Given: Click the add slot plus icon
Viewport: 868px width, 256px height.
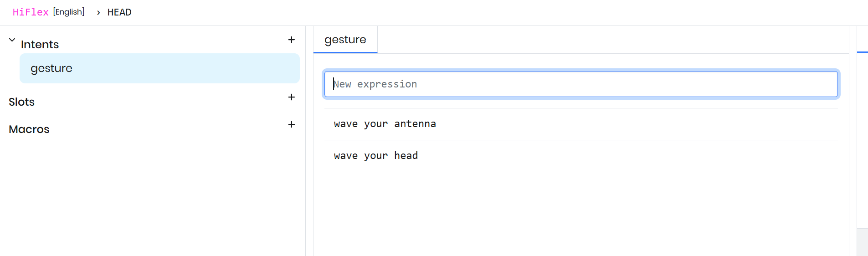Looking at the screenshot, I should (x=292, y=97).
